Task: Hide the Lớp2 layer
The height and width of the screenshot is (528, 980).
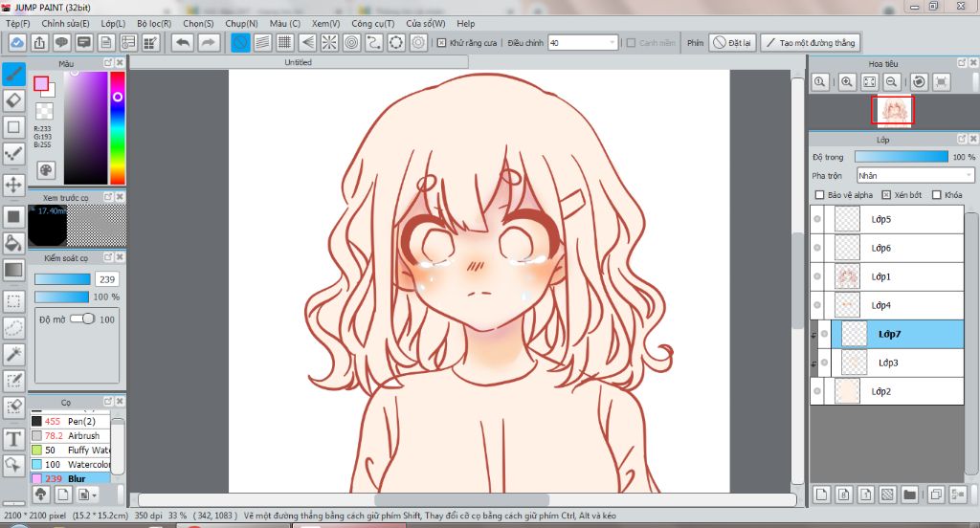Action: (x=817, y=391)
